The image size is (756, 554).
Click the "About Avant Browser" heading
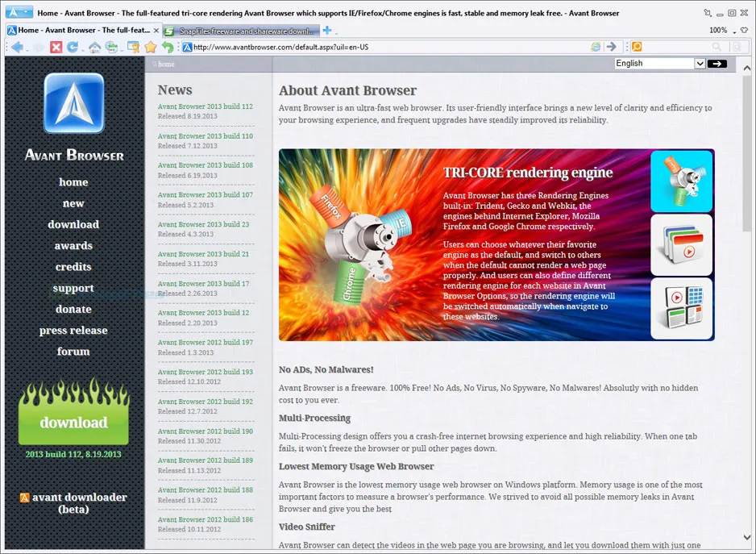pos(347,90)
